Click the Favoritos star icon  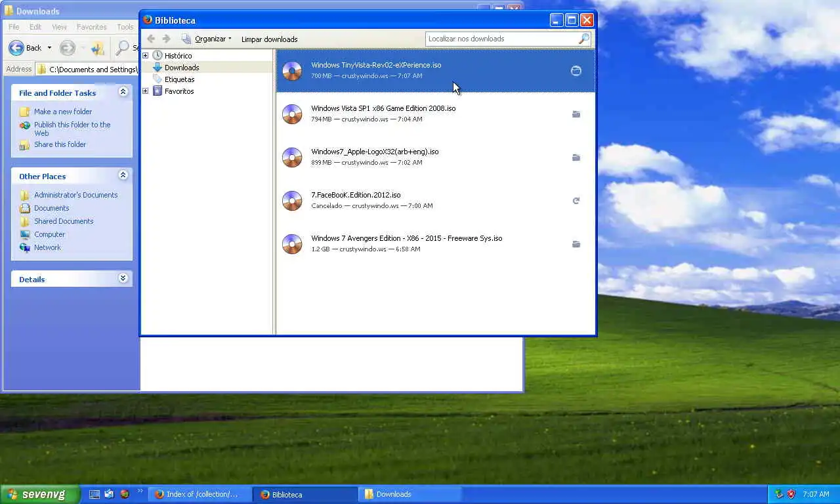[157, 91]
